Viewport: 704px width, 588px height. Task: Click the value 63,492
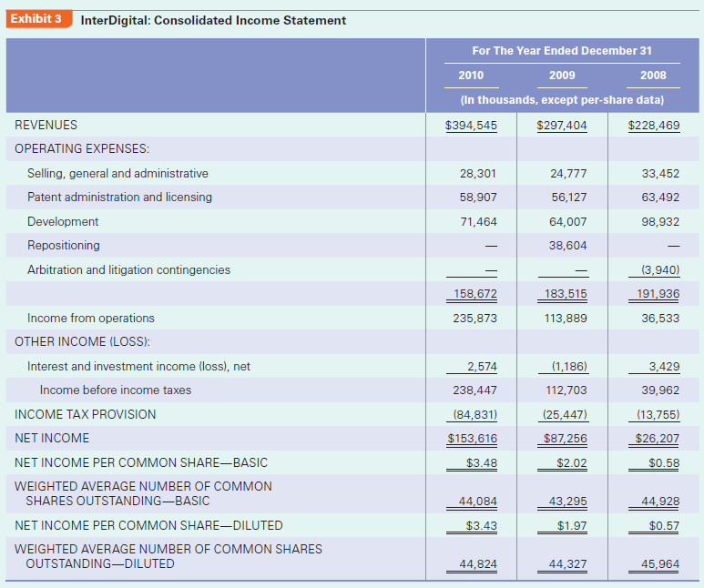[660, 197]
